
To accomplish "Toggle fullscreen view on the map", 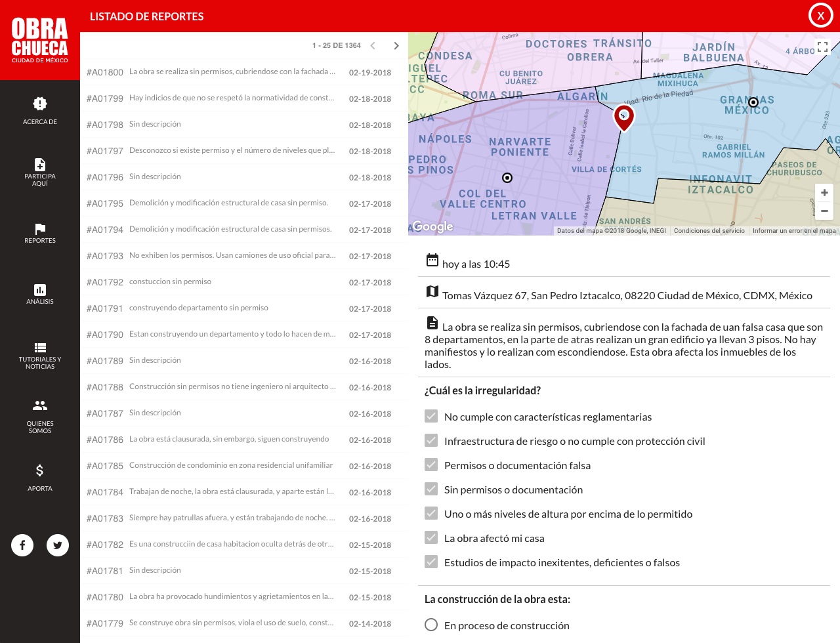I will pyautogui.click(x=822, y=47).
